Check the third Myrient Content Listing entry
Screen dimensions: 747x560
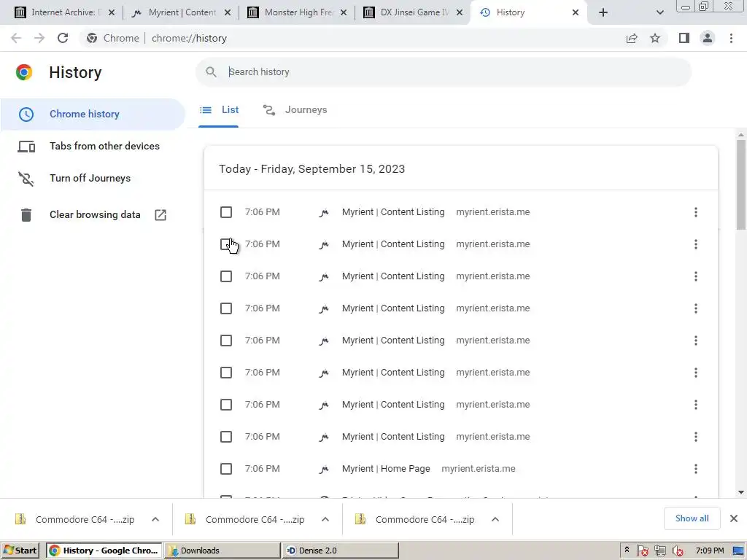(x=226, y=276)
